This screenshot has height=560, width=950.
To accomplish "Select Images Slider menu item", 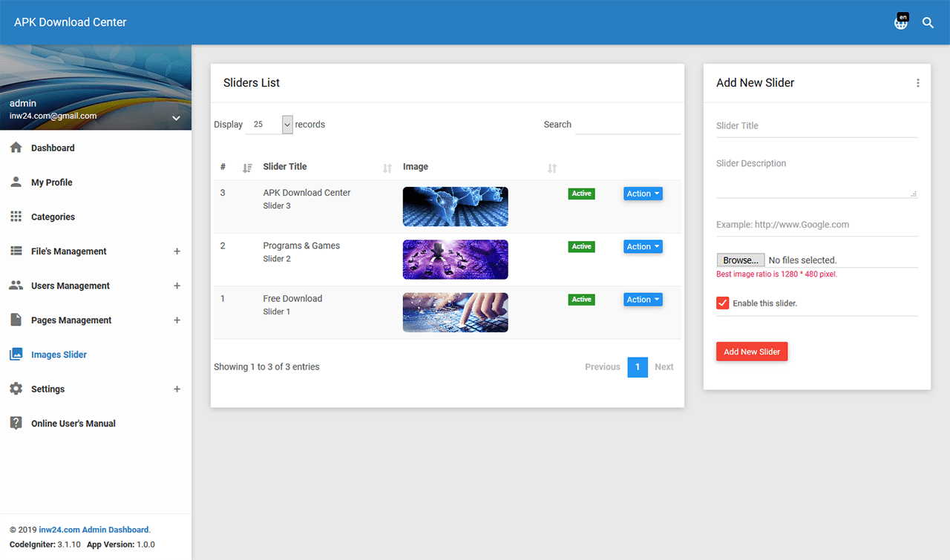I will coord(96,355).
